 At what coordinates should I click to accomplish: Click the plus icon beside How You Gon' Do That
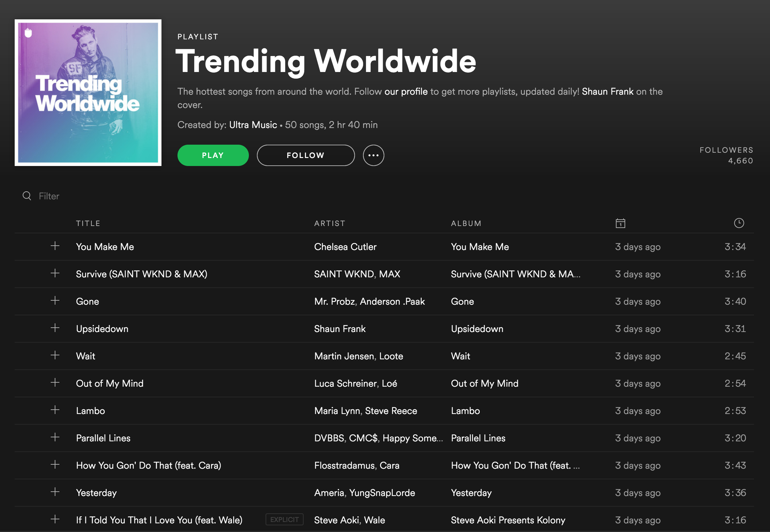(x=55, y=465)
